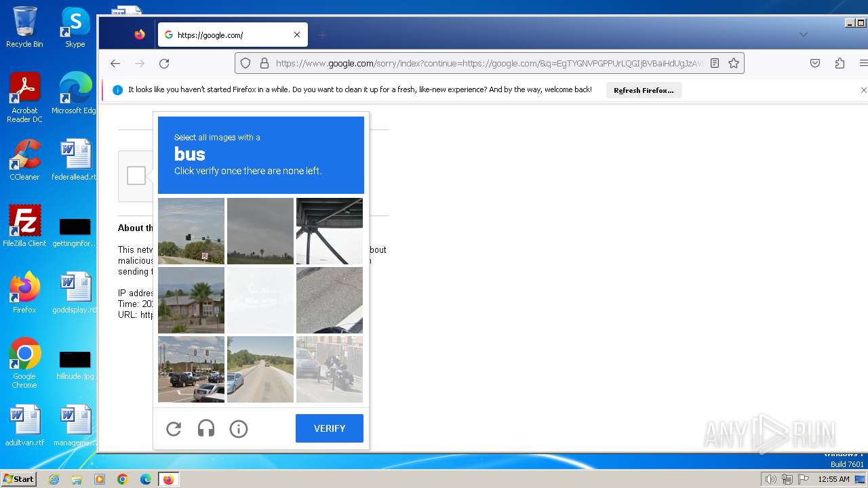
Task: Click the VERIFY button
Action: pyautogui.click(x=330, y=428)
